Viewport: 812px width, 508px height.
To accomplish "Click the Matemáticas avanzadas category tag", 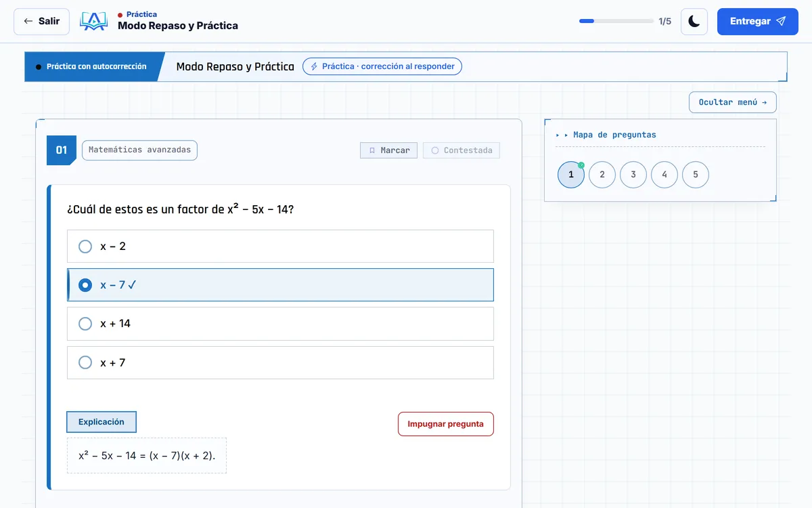I will [x=139, y=150].
